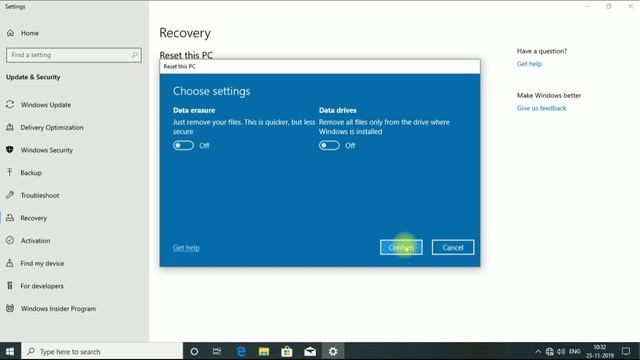Open the Backup section
640x360 pixels.
[31, 173]
